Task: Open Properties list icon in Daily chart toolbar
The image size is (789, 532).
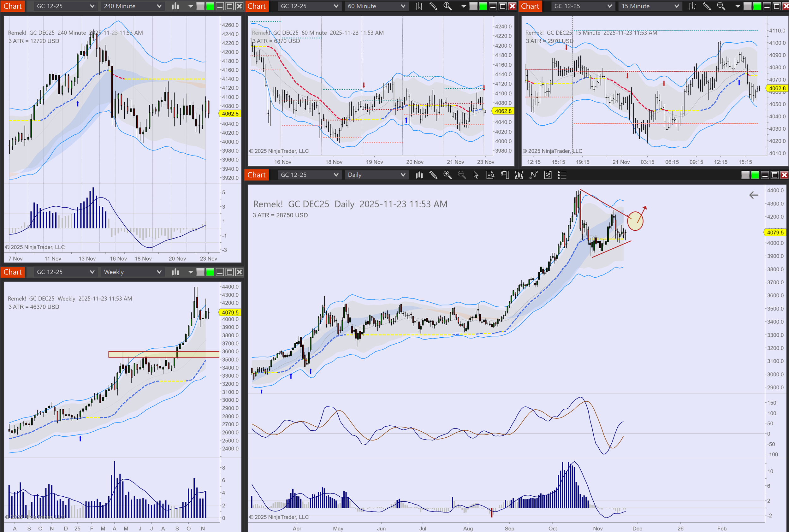Action: click(562, 175)
